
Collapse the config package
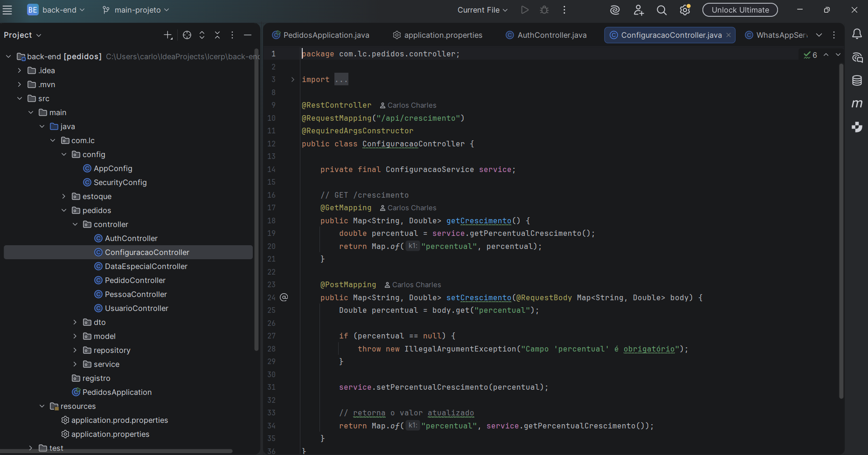click(x=64, y=154)
